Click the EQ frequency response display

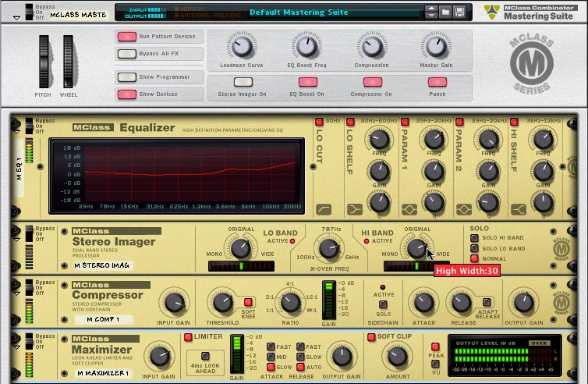[x=176, y=176]
